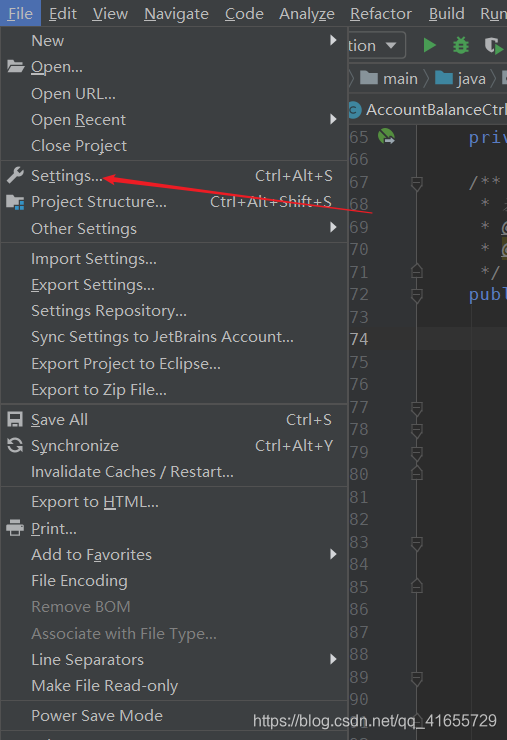Select Invalidate Caches / Restart...
Screen dimensions: 507x740
tap(174, 471)
